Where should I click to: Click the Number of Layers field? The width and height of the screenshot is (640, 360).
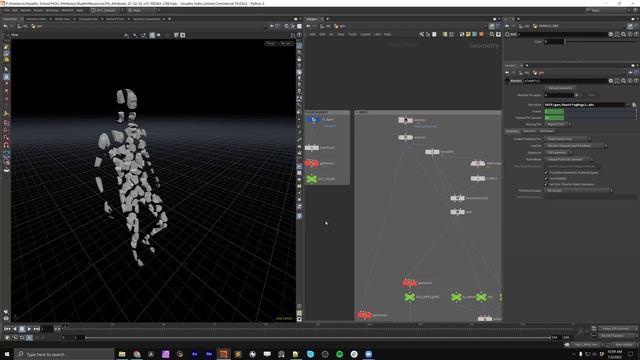[559, 95]
